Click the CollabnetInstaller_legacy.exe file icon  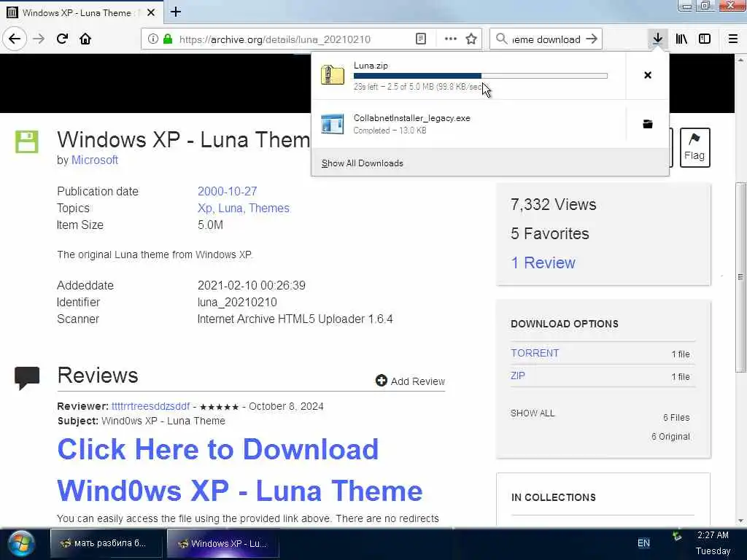[332, 124]
